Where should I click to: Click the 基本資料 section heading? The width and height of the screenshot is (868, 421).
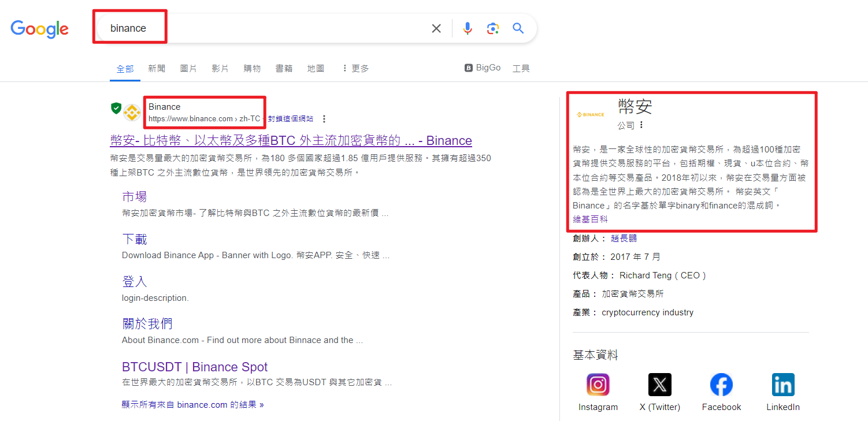[595, 355]
